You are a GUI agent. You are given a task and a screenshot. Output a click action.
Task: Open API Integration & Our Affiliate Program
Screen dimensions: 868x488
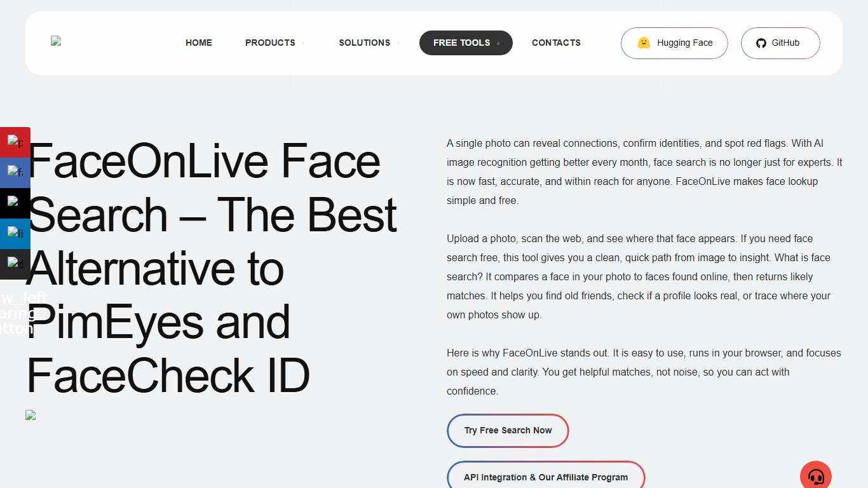point(546,477)
